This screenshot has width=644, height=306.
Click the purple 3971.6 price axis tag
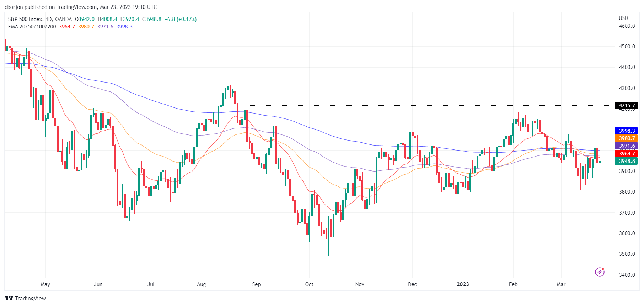(x=626, y=146)
